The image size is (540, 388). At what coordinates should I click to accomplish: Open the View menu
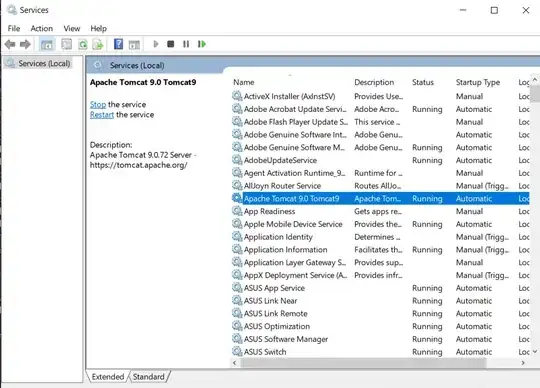[72, 29]
